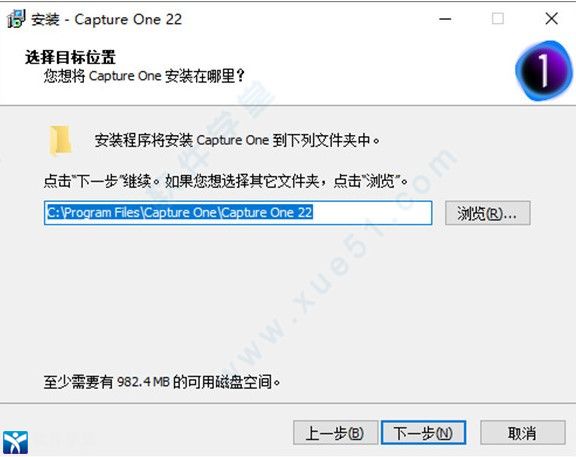The height and width of the screenshot is (457, 576).
Task: Click the Capture One "1" logo
Action: click(x=543, y=71)
